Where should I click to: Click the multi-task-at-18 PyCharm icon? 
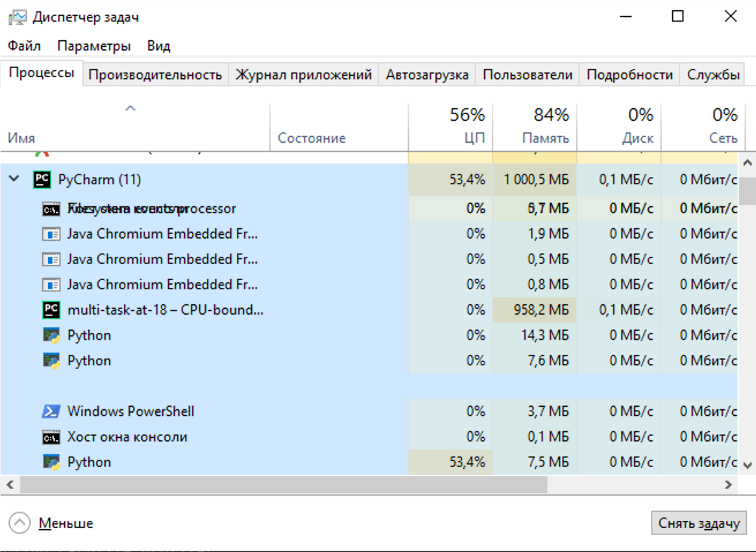tap(51, 309)
